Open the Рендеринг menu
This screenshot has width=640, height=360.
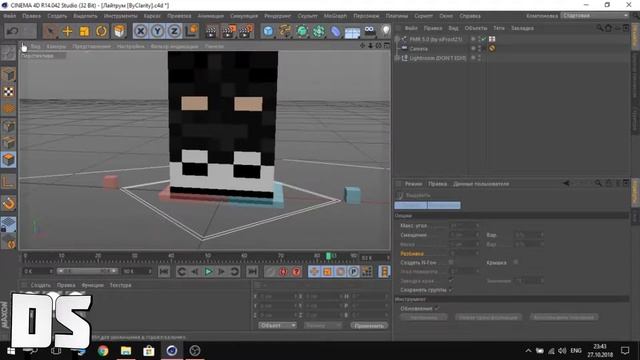click(278, 16)
